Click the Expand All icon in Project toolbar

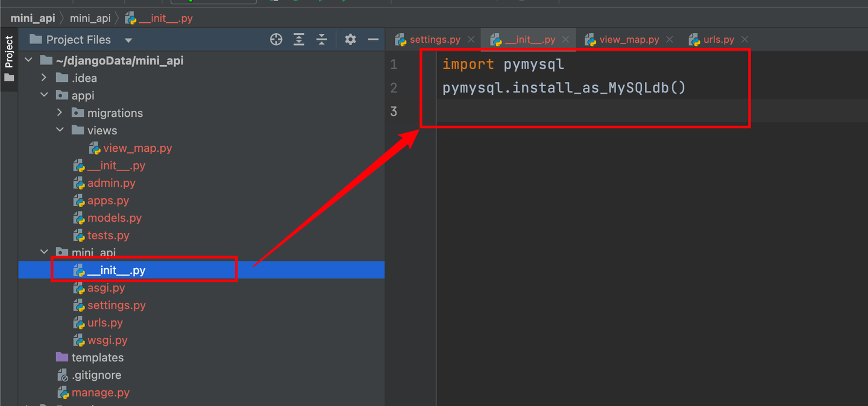pyautogui.click(x=299, y=39)
